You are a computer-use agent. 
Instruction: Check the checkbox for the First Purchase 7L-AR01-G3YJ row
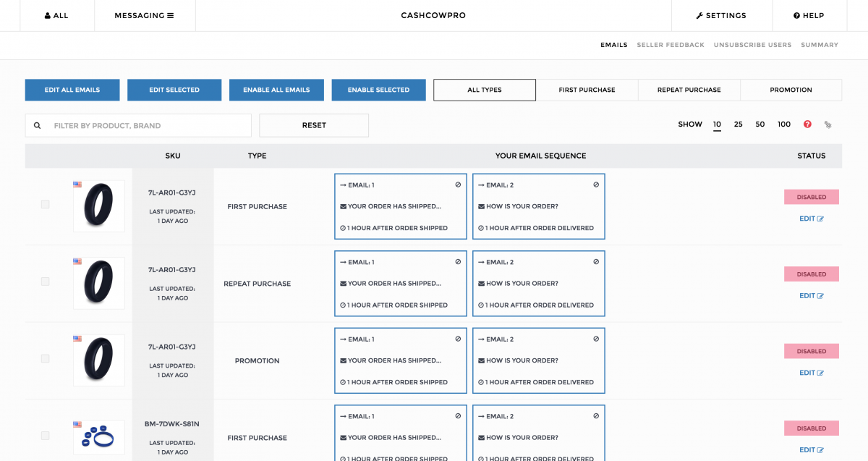tap(46, 205)
